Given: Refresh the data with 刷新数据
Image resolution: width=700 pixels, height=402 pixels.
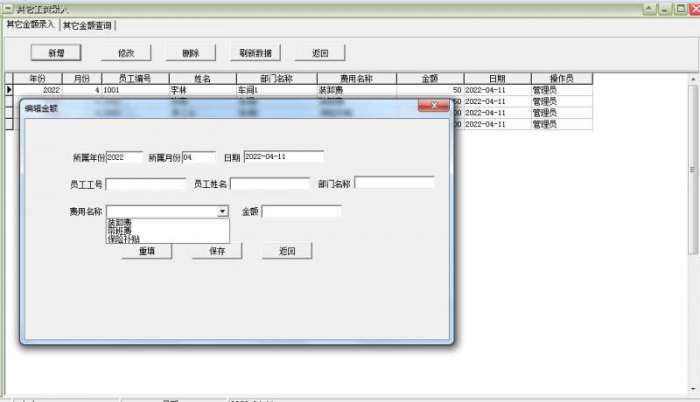Looking at the screenshot, I should tap(256, 53).
